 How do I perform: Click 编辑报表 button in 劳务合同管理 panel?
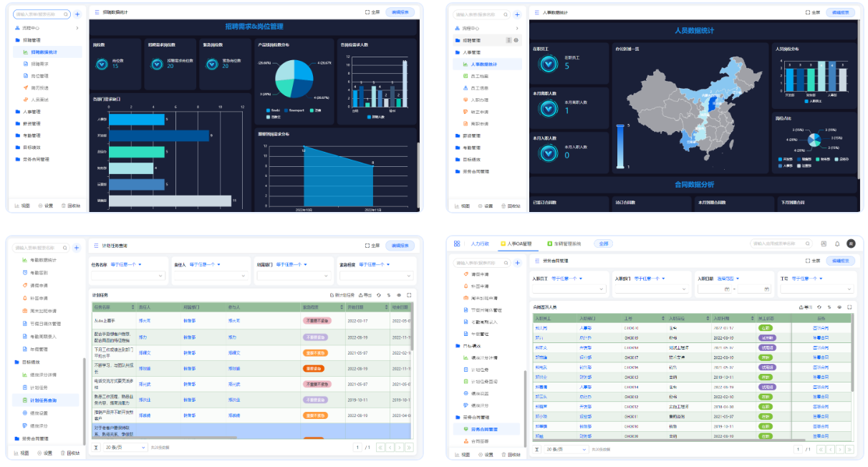[840, 261]
